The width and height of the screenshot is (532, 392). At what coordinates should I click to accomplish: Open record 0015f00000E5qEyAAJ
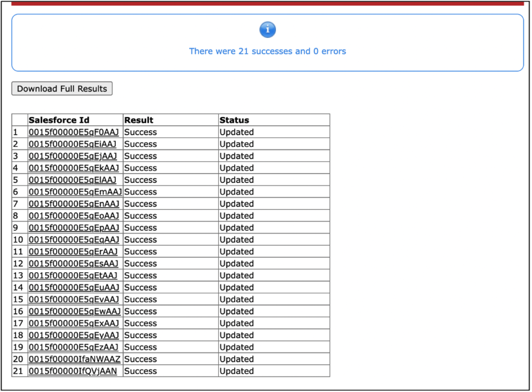click(x=73, y=335)
